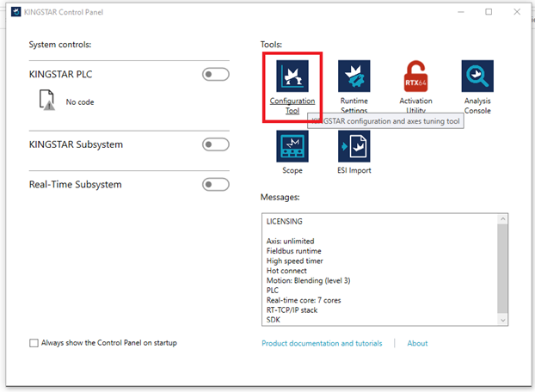Close the KINGSTAR Control Panel window
The image size is (535, 392).
(519, 12)
